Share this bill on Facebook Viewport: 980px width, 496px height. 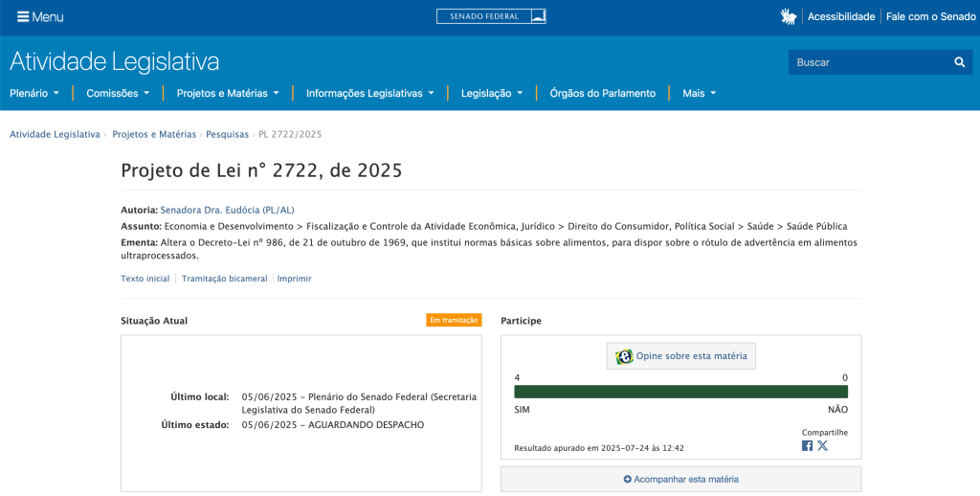coord(807,445)
